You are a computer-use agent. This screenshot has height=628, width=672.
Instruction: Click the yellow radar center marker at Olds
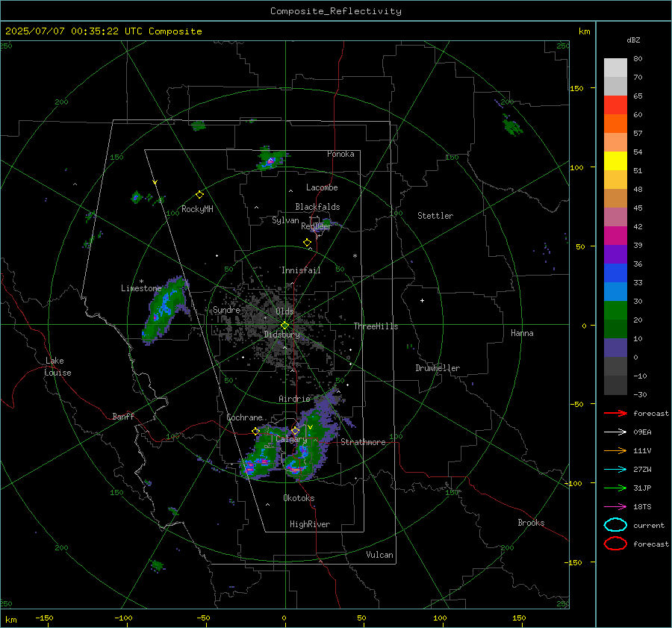click(284, 326)
